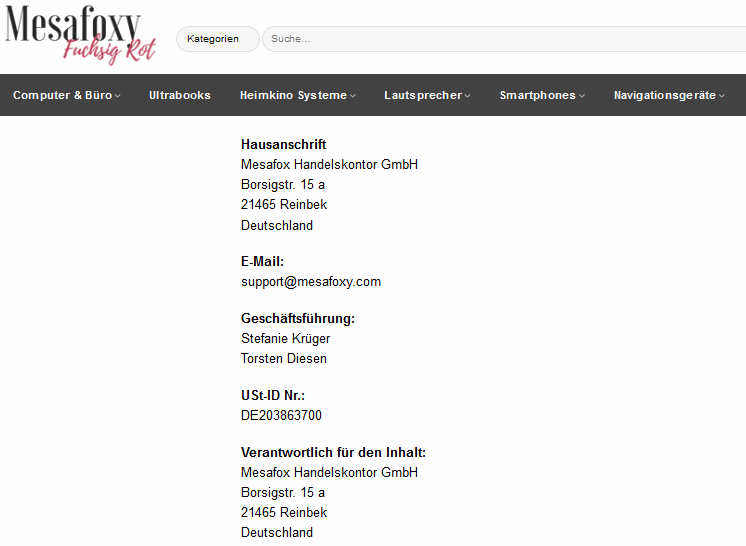The width and height of the screenshot is (746, 546).
Task: Select first Mesafox Handelskontor GmbH under Hausanschrift
Action: (329, 165)
